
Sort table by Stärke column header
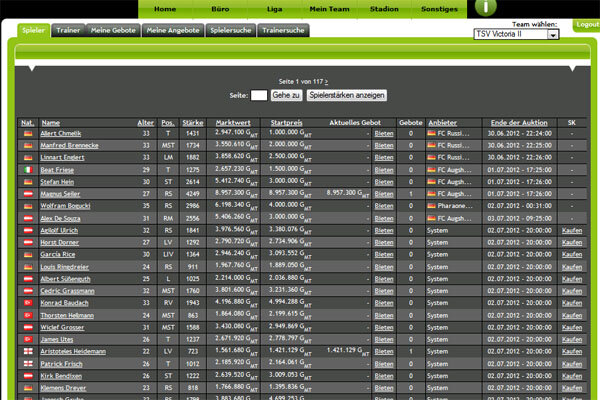click(x=193, y=123)
